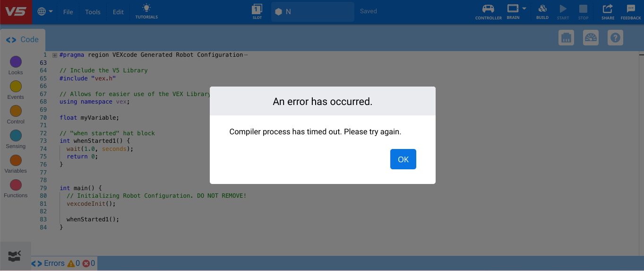Click line number 84 in gutter
Image resolution: width=644 pixels, height=271 pixels.
(x=43, y=227)
